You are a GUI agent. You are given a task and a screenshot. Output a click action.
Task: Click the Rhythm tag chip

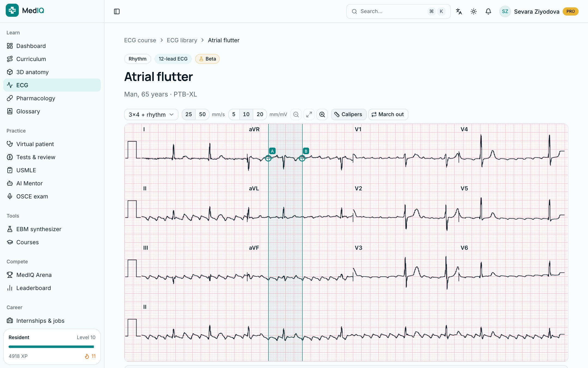point(137,59)
